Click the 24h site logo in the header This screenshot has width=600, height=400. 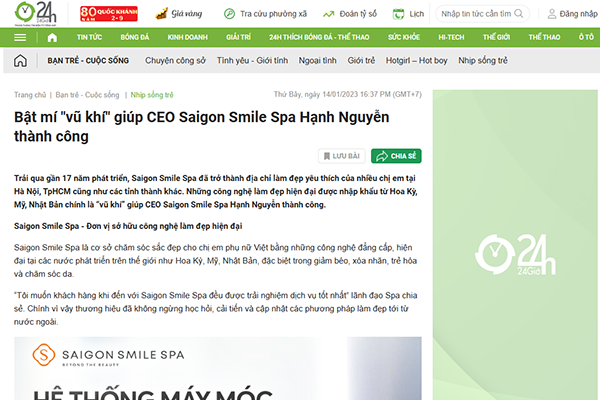(x=35, y=13)
